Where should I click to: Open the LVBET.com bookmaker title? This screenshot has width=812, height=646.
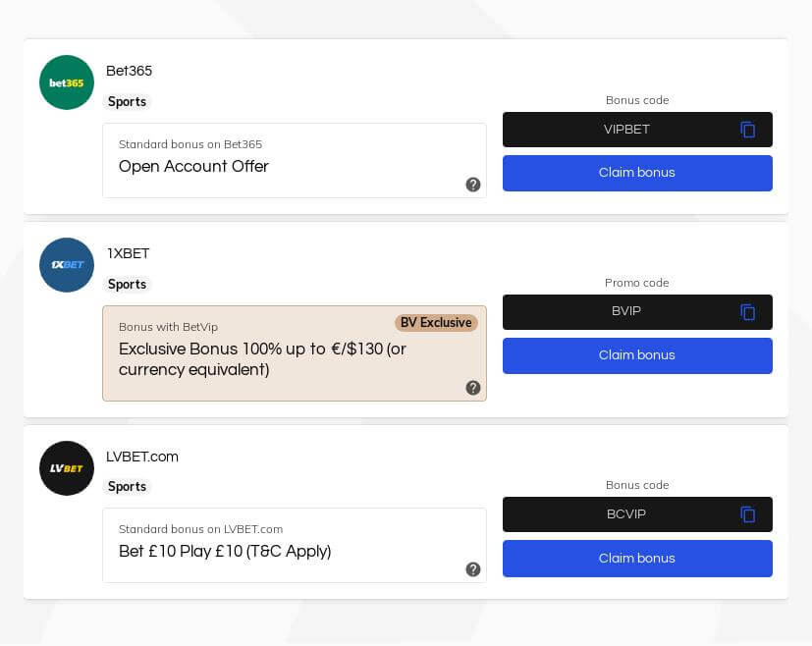tap(142, 457)
